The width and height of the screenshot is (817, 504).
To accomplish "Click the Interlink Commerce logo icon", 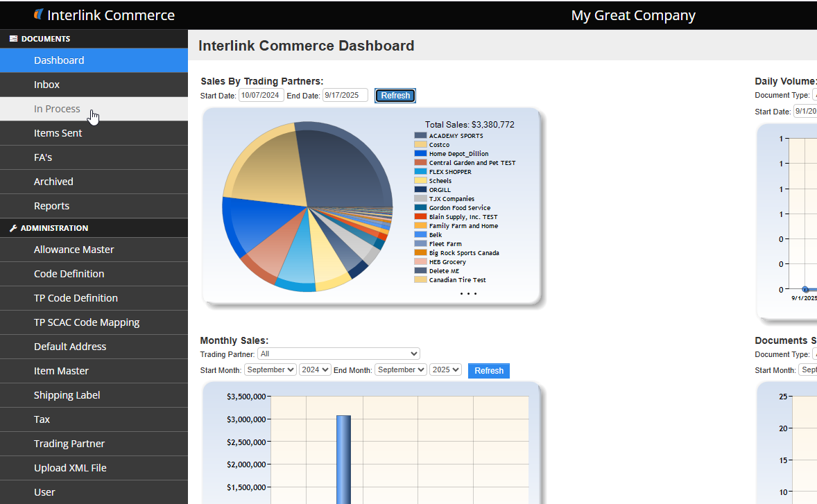I will [x=38, y=15].
